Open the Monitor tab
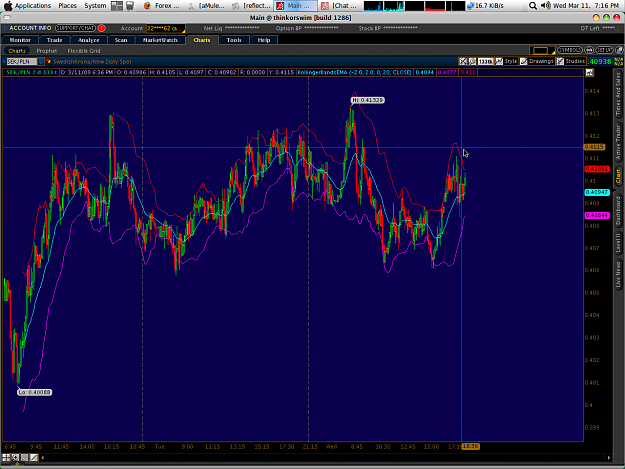This screenshot has height=469, width=625. tap(20, 40)
